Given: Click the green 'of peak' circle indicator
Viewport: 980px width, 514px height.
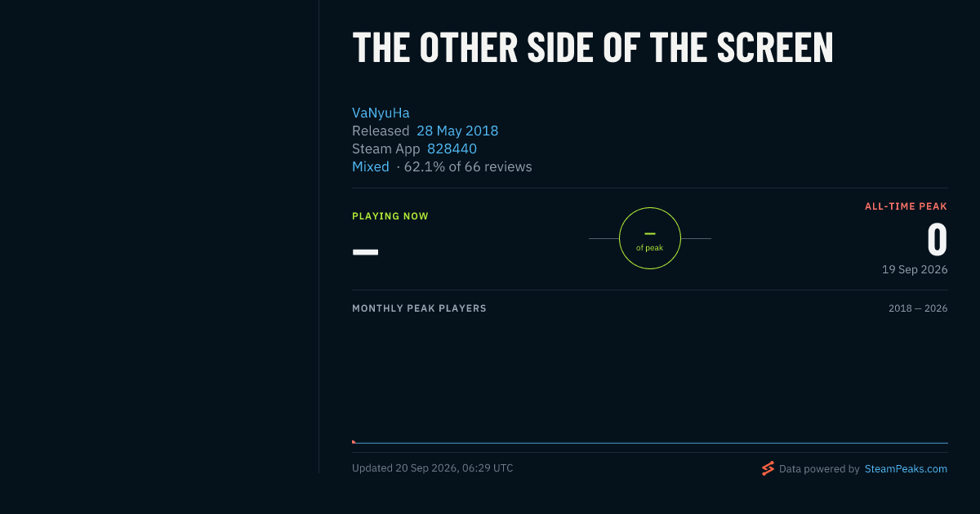Looking at the screenshot, I should [650, 238].
